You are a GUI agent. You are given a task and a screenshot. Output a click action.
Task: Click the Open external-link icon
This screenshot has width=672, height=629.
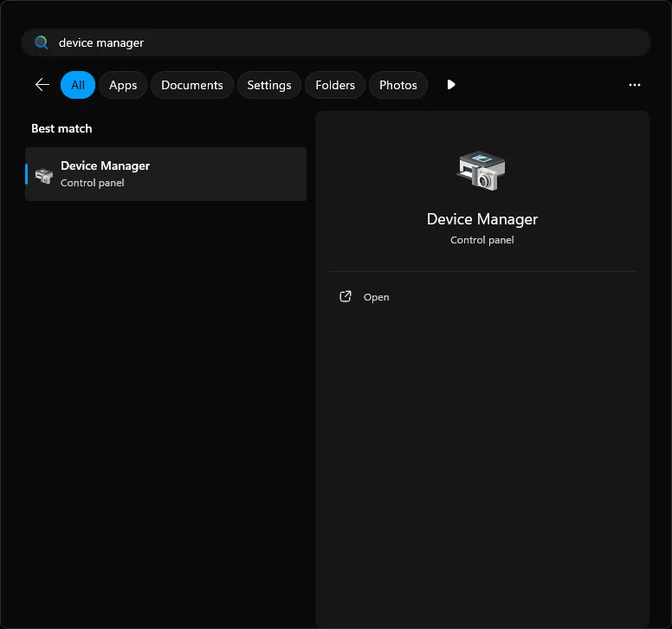tap(346, 296)
